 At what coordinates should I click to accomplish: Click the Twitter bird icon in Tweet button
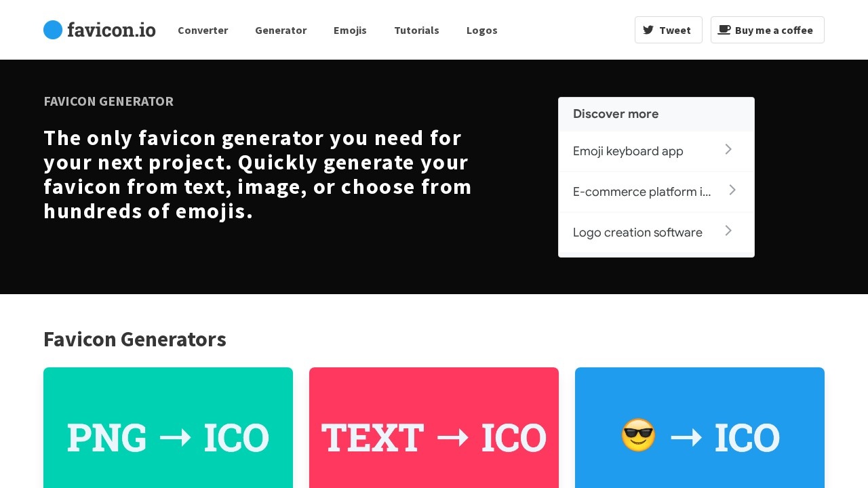(649, 30)
